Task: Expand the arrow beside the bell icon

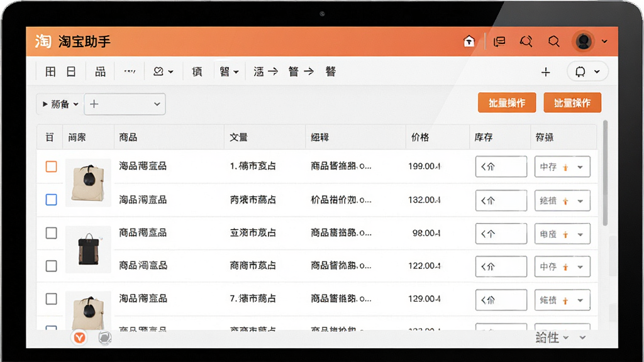Action: (x=597, y=72)
